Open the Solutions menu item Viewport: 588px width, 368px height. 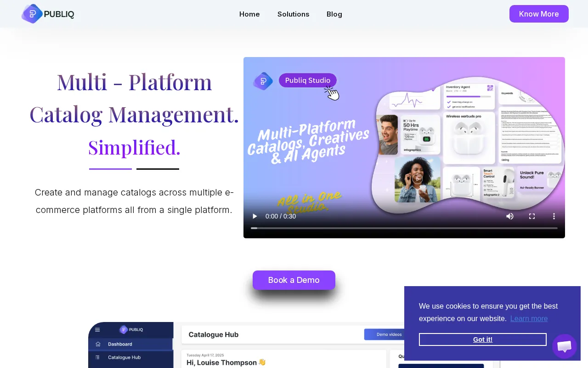click(293, 14)
